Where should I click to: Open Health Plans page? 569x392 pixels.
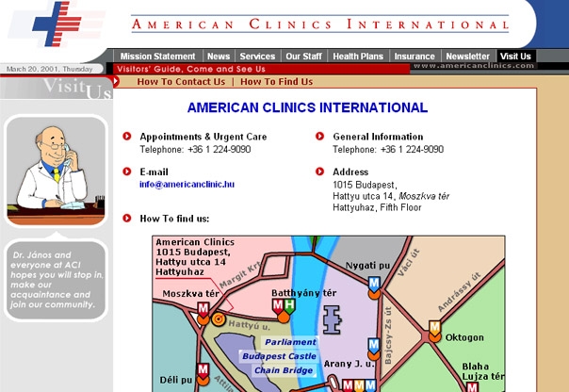358,57
